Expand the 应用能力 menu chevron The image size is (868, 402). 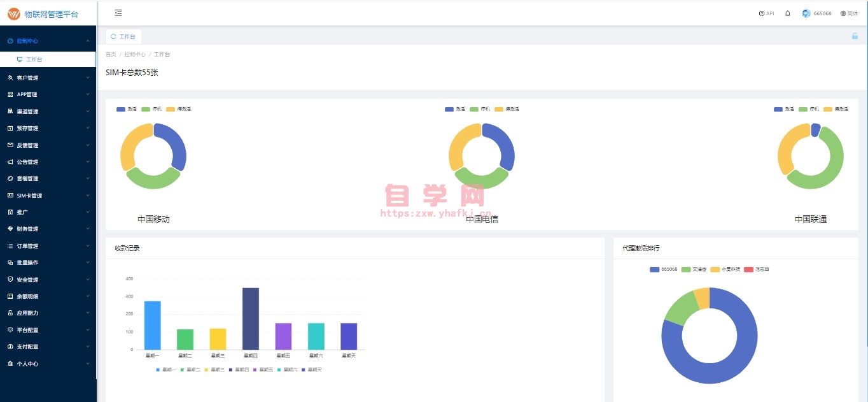pos(87,313)
